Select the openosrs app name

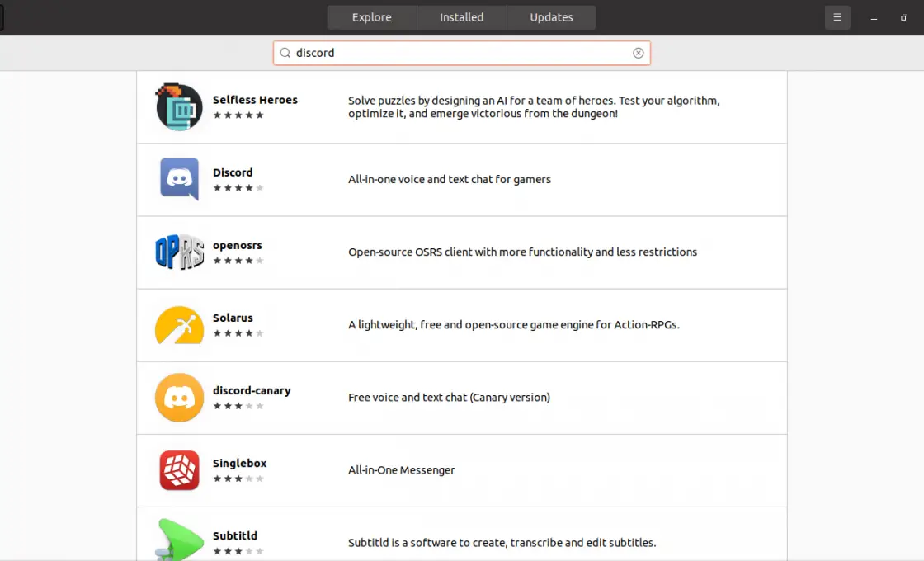[238, 245]
